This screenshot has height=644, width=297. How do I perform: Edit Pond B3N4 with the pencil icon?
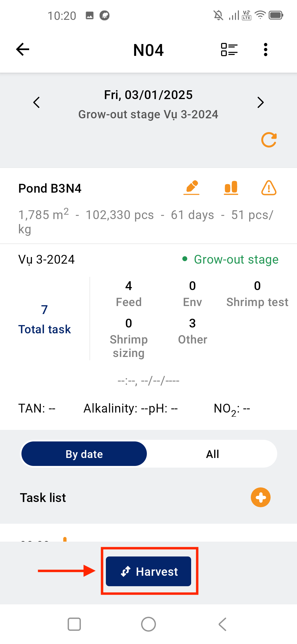(191, 188)
